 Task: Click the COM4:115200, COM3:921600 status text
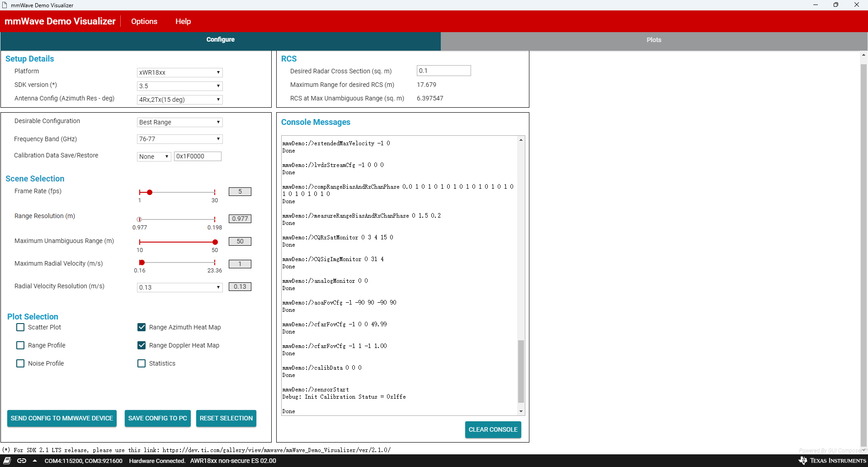click(x=84, y=461)
